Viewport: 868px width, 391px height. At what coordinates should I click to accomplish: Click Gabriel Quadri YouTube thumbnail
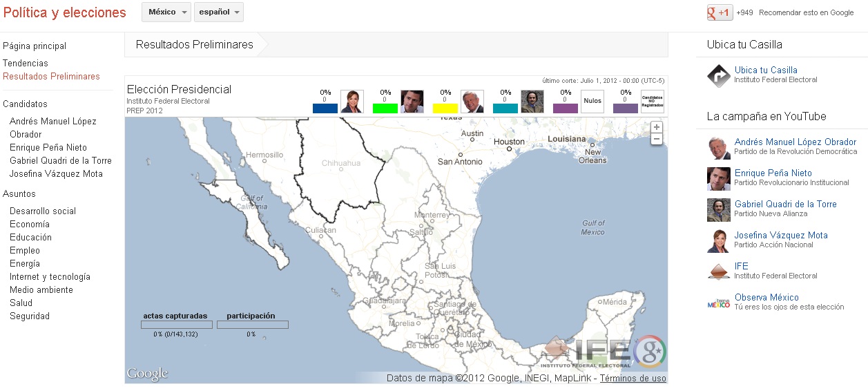[719, 210]
